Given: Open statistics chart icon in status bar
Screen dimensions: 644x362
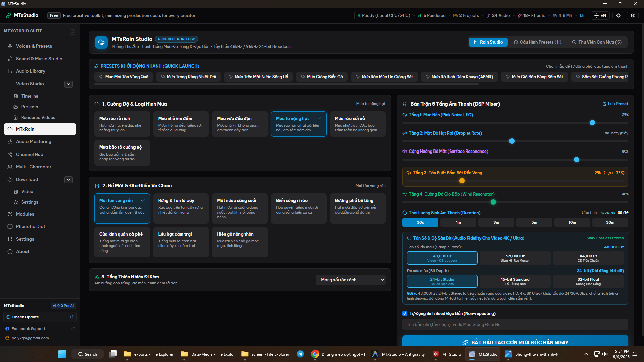Looking at the screenshot, I should tap(582, 15).
